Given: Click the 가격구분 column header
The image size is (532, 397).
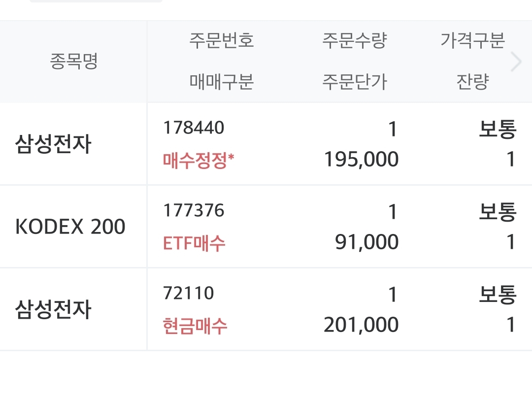Looking at the screenshot, I should point(472,40).
